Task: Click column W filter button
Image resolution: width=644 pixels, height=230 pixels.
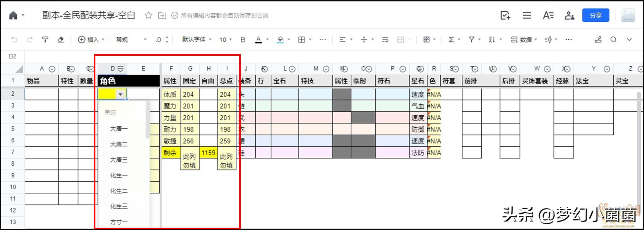Action: coord(547,69)
